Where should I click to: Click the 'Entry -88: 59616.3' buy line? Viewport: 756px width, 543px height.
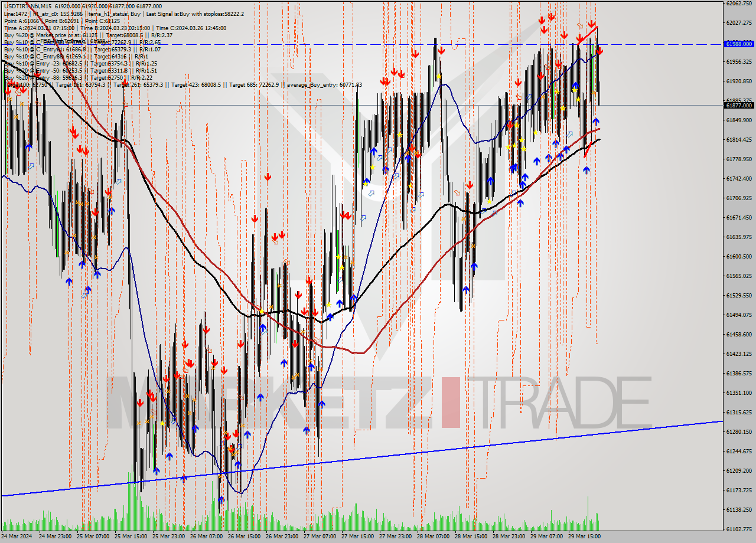pyautogui.click(x=80, y=77)
